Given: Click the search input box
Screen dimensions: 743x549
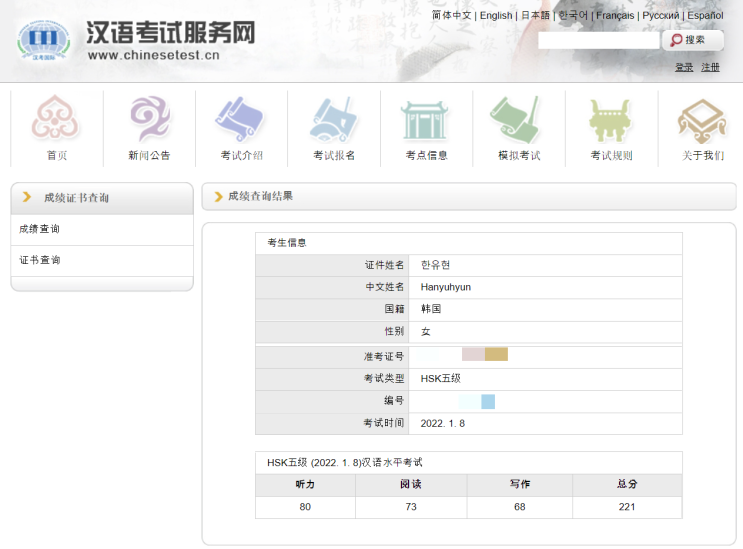Looking at the screenshot, I should [598, 40].
